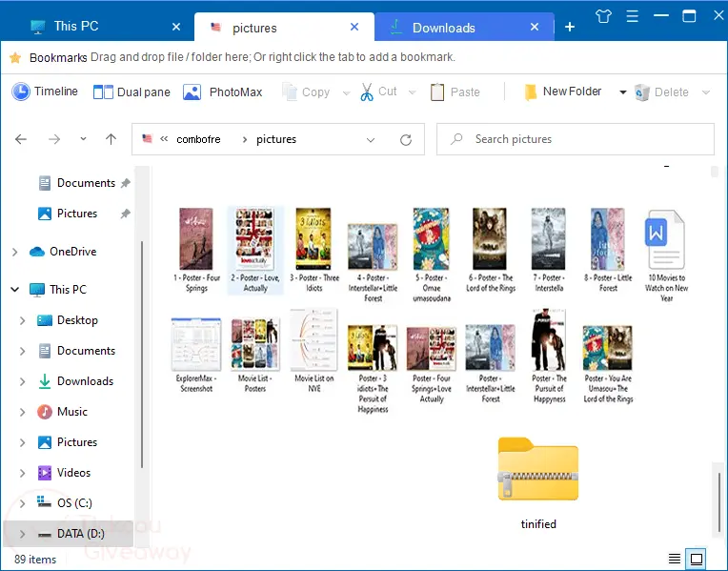This screenshot has width=728, height=571.
Task: Click the Cut scissors icon
Action: [x=367, y=92]
